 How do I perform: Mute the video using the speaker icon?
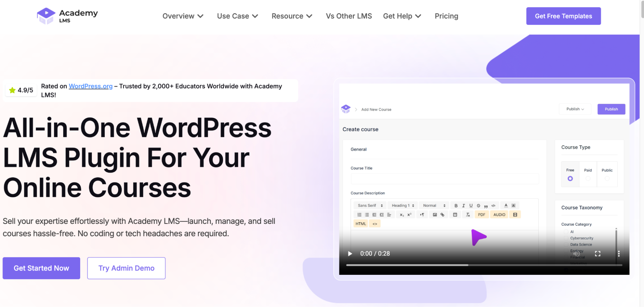pos(576,254)
